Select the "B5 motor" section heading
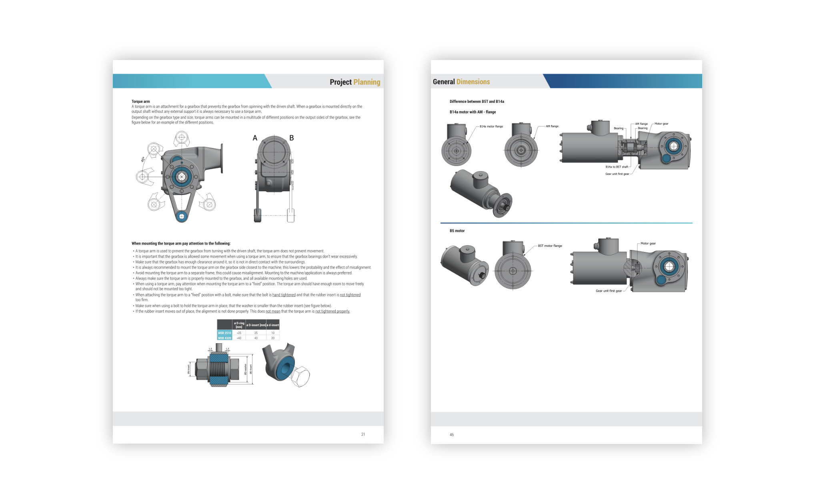Viewport: 815px width, 504px height. point(457,231)
